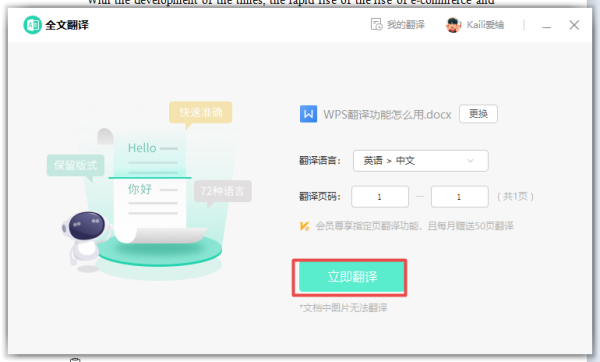Click the user avatar picture
The height and width of the screenshot is (362, 600).
click(453, 25)
